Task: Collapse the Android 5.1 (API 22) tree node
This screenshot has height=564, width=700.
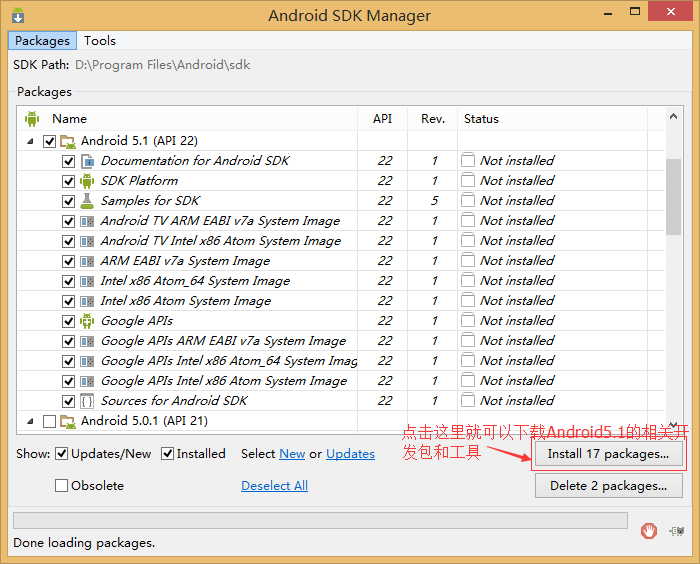Action: [x=31, y=141]
